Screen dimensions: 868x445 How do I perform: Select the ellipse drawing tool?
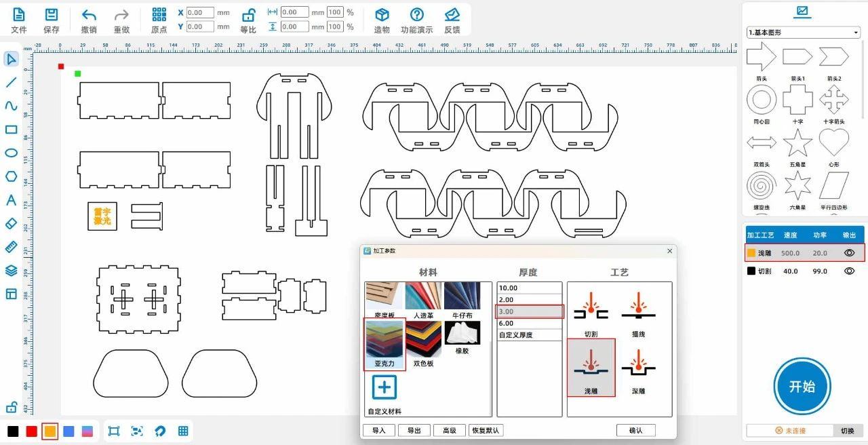[11, 153]
